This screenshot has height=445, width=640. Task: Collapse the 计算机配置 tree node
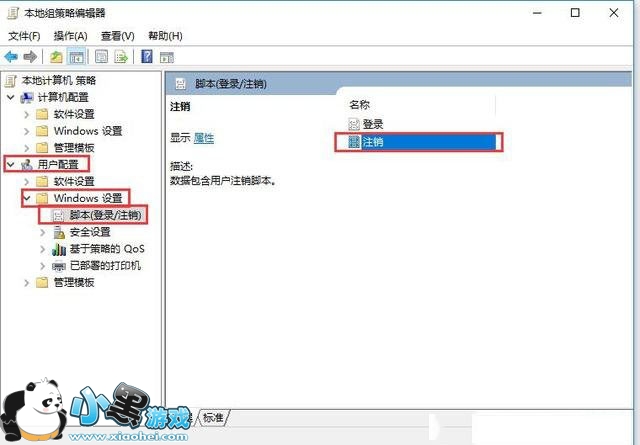pyautogui.click(x=11, y=97)
